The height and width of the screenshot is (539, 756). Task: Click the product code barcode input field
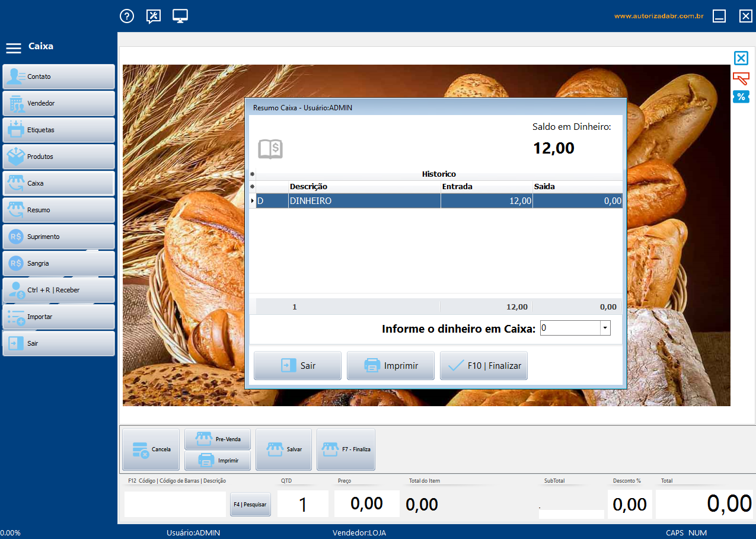[175, 504]
